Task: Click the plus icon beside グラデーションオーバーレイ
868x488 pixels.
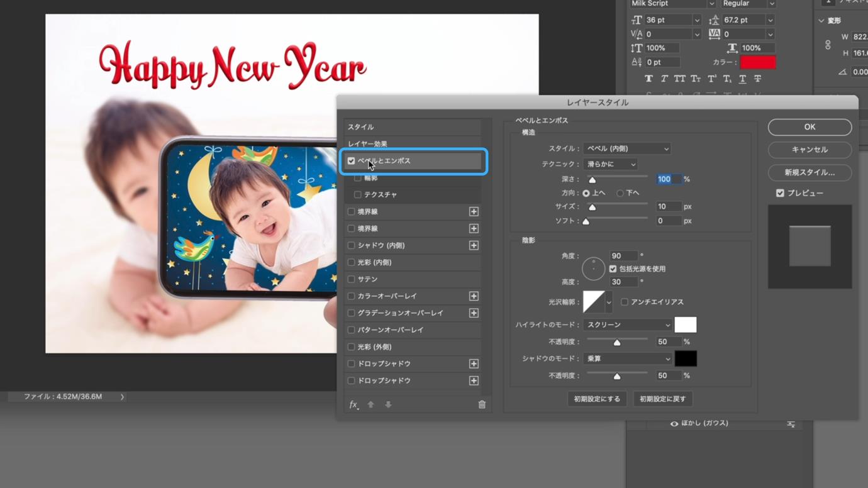Action: [474, 313]
